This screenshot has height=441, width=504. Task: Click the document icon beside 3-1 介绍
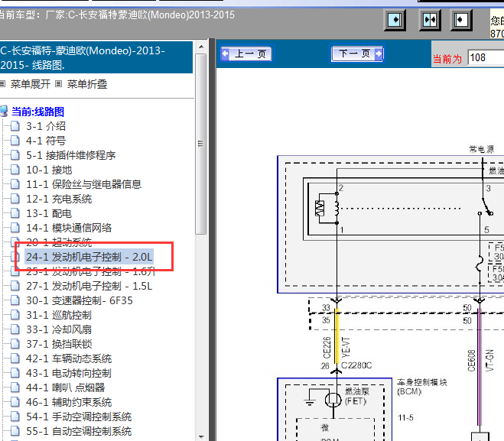point(15,126)
